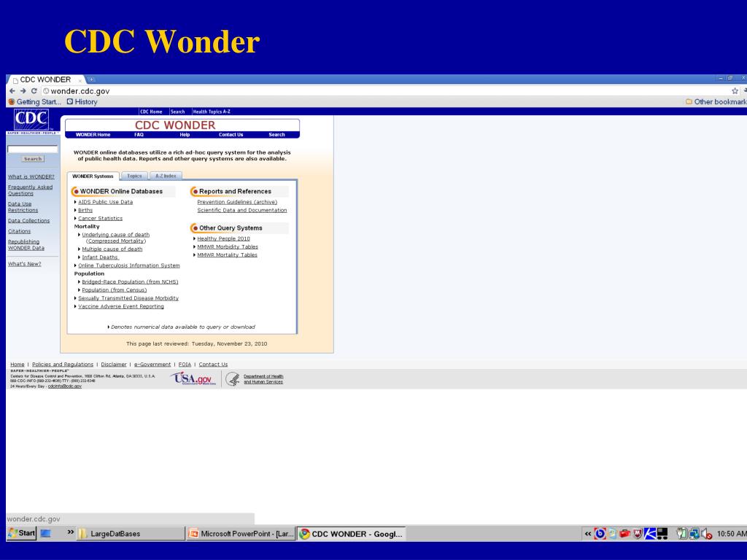This screenshot has width=747, height=560.
Task: Open Cancer Statistics link
Action: coord(100,218)
